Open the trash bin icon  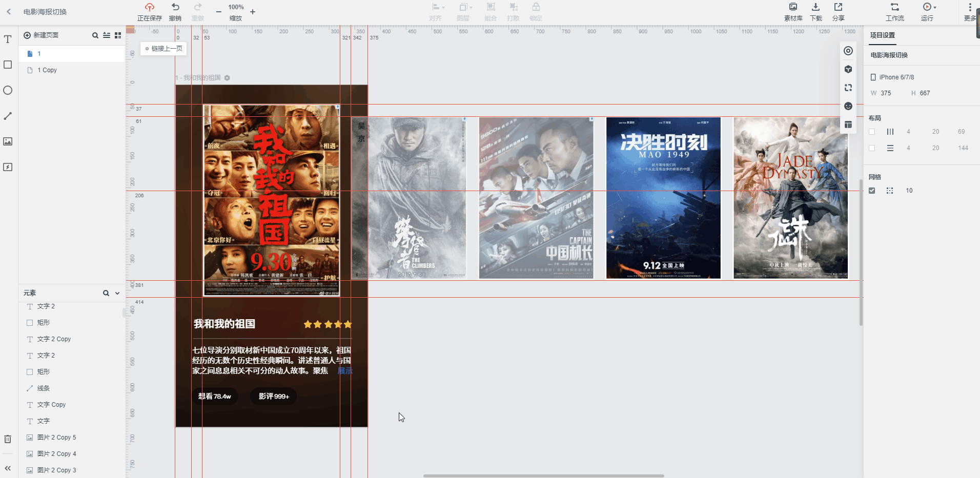(8, 439)
